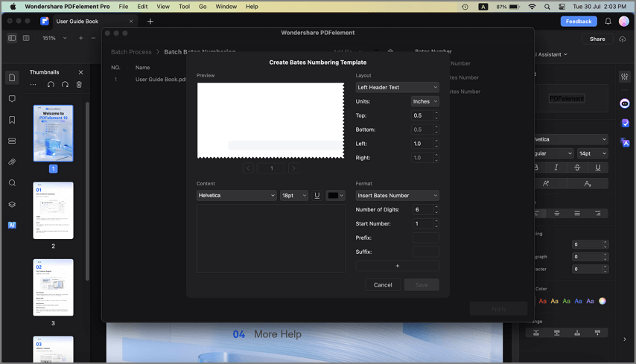Screen dimensions: 636x364
Task: Pick the red Aa font color
Action: (x=542, y=301)
